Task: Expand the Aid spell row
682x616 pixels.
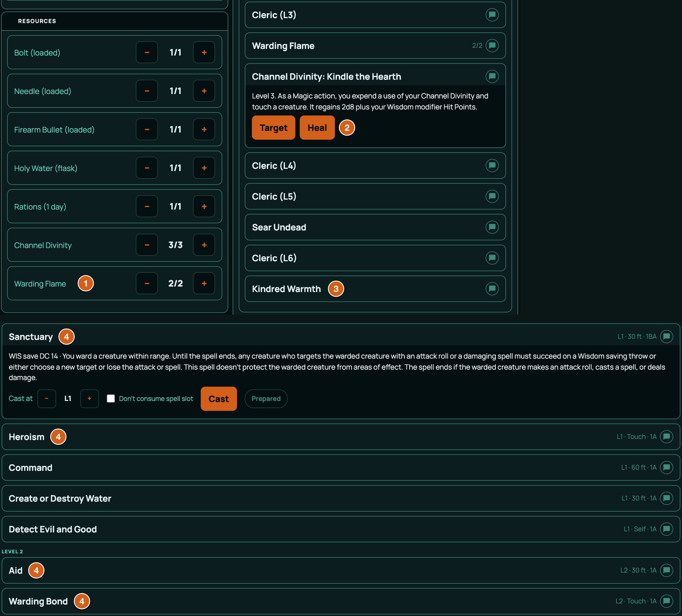Action: (x=341, y=570)
